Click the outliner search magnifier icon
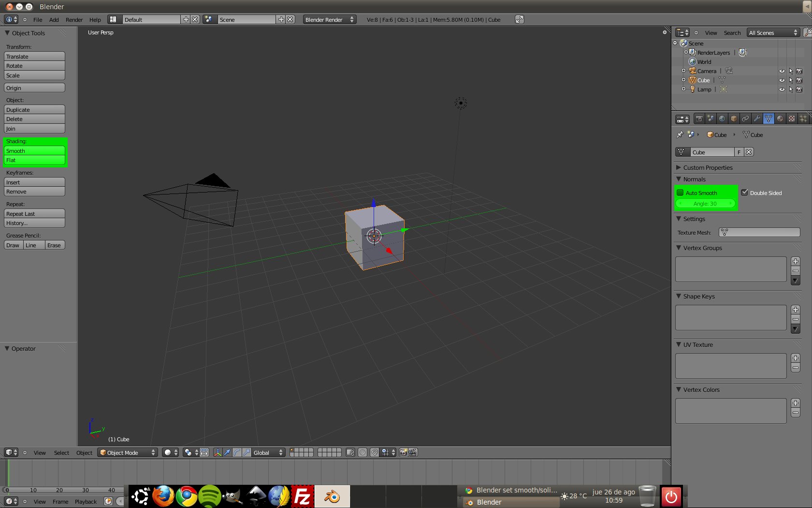 (807, 32)
